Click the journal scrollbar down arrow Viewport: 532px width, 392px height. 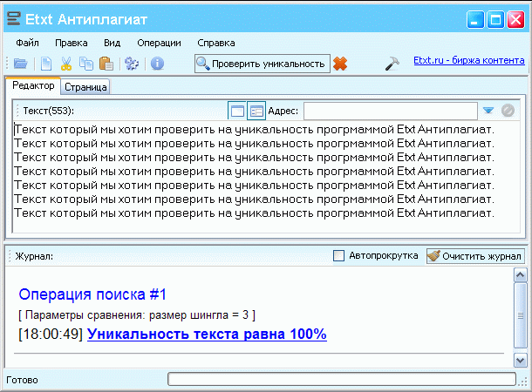point(520,360)
